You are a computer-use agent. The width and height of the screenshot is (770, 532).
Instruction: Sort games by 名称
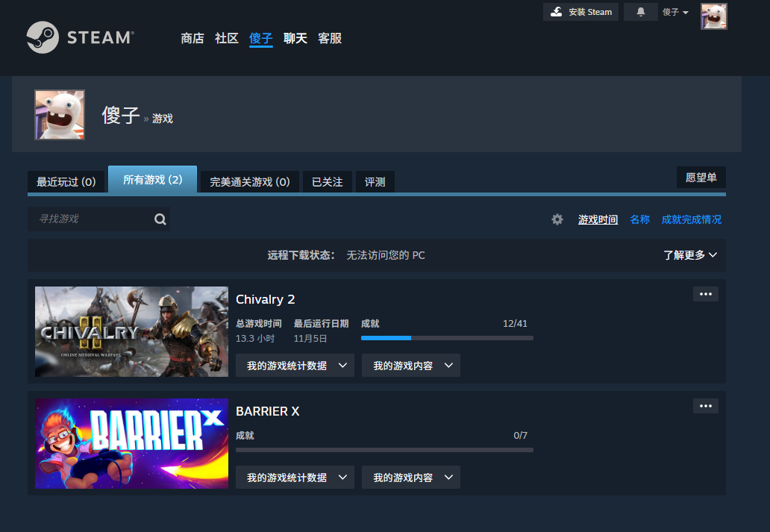tap(639, 219)
